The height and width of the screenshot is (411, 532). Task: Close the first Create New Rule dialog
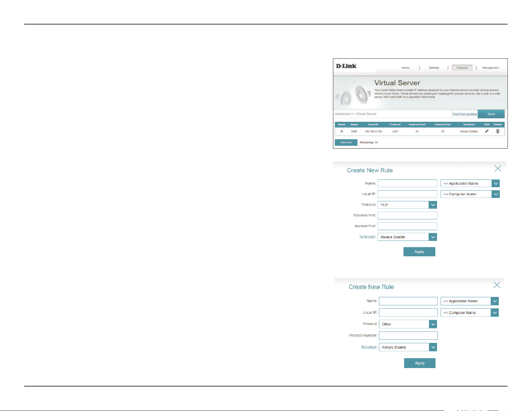pos(498,168)
